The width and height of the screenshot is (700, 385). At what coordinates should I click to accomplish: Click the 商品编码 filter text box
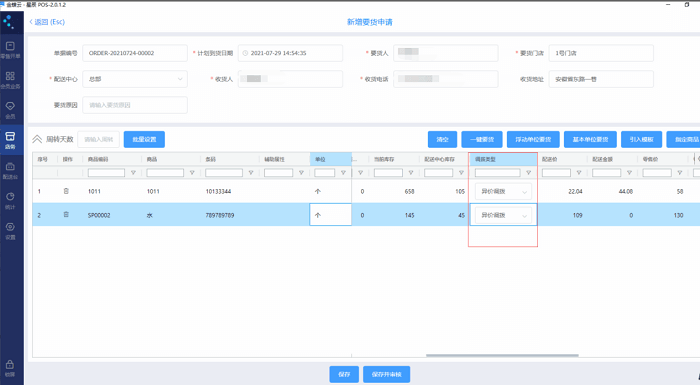106,172
